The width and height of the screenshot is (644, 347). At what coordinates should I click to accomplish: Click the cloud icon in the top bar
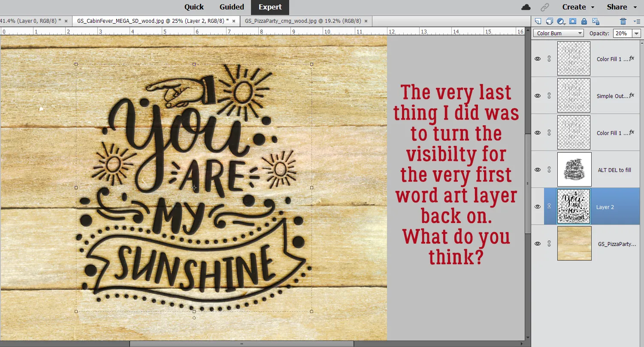[526, 7]
